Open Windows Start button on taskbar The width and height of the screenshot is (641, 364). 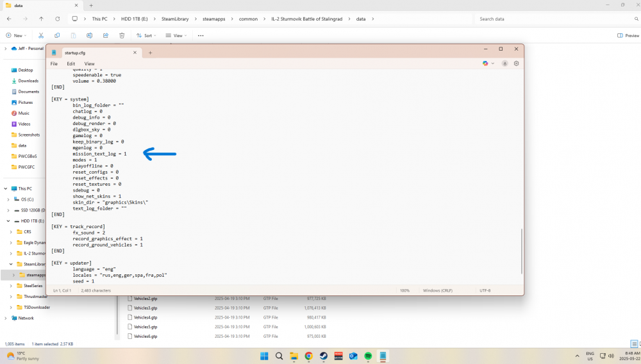coord(265,356)
